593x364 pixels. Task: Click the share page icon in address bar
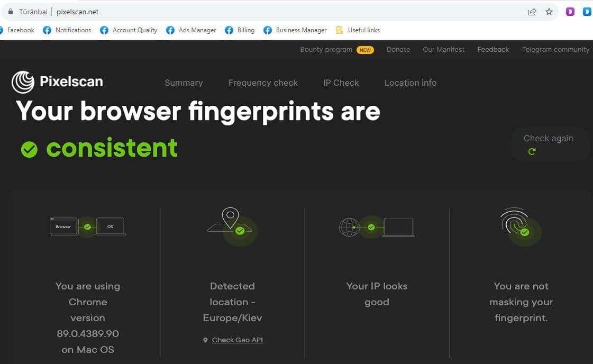tap(532, 12)
